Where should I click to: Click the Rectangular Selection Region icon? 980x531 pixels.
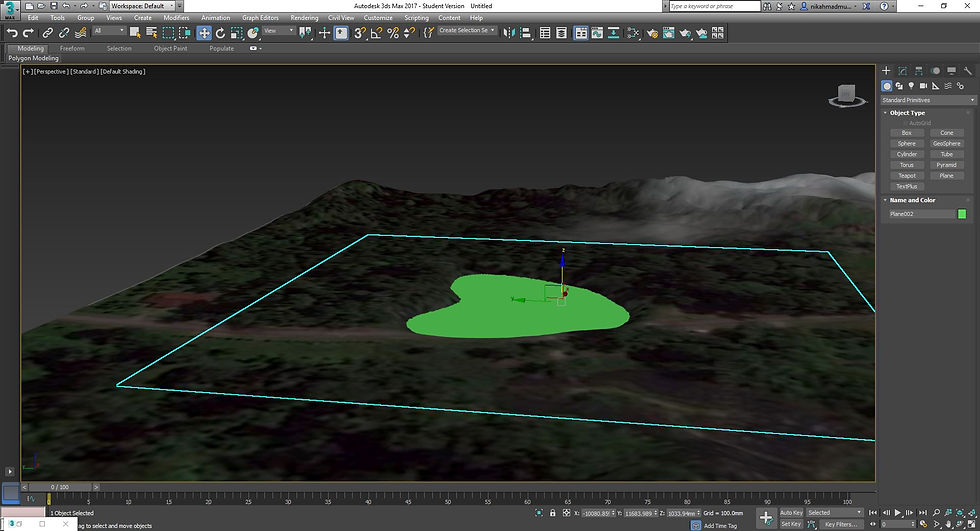click(x=168, y=32)
